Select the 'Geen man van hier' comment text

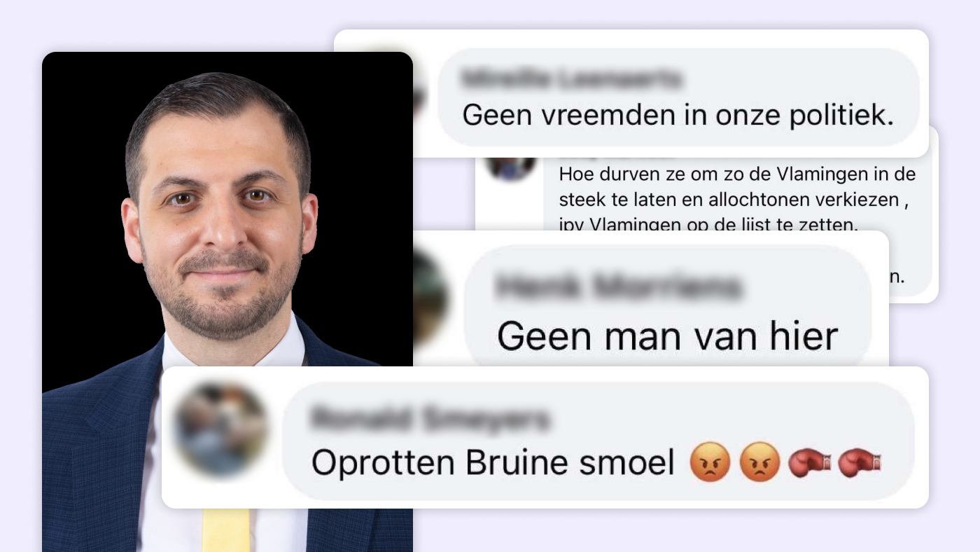pos(667,336)
